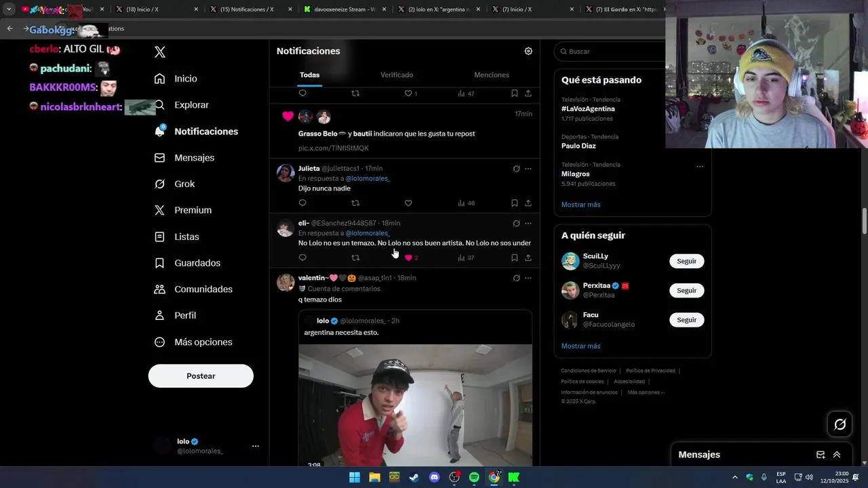868x488 pixels.
Task: Like Julieta's post "Dijo nunca nadie"
Action: click(x=408, y=203)
